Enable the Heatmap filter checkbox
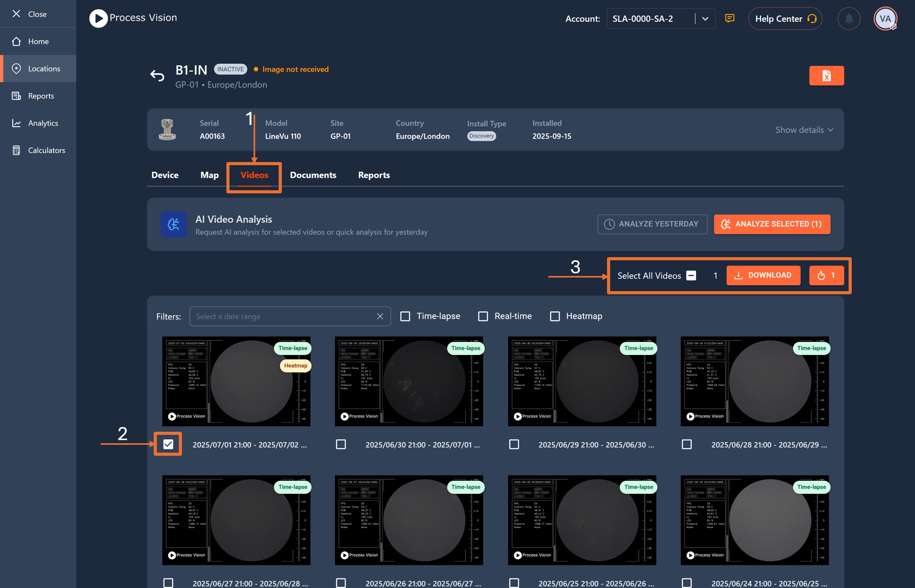The width and height of the screenshot is (915, 588). 555,316
